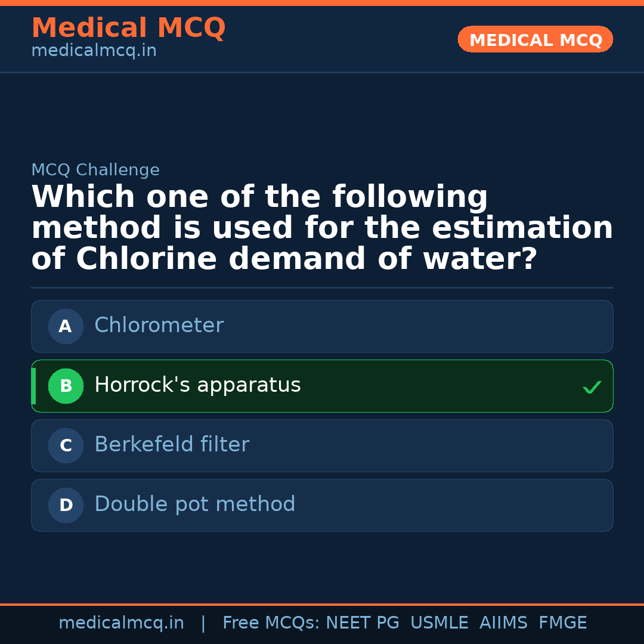Click the FMGE footer text

(562, 622)
